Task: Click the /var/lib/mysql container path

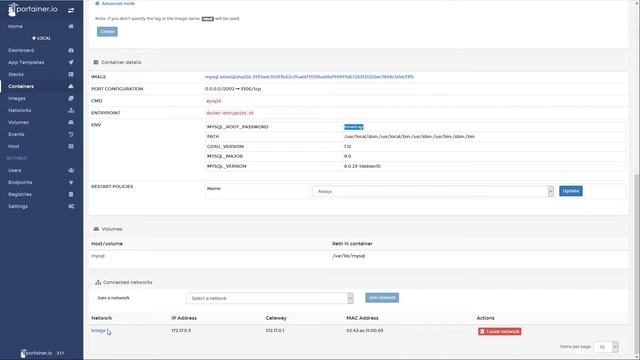Action: (349, 256)
